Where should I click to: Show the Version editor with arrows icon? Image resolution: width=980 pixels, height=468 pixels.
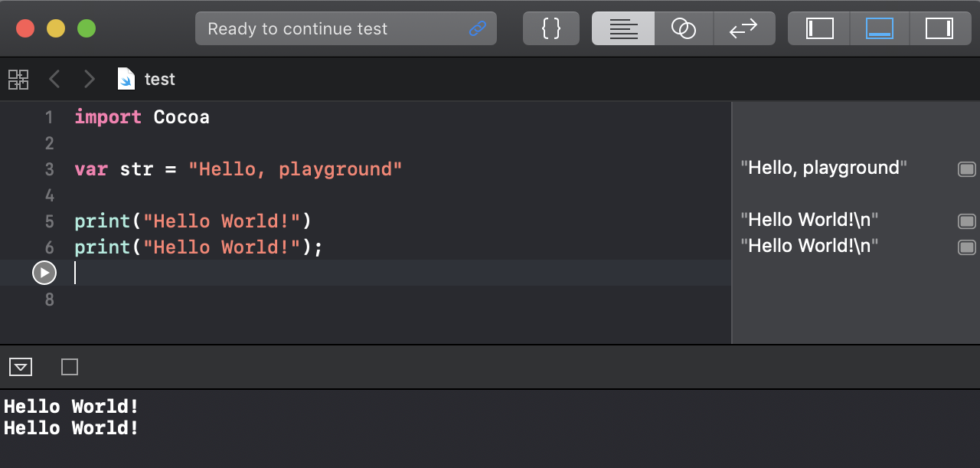(x=744, y=28)
